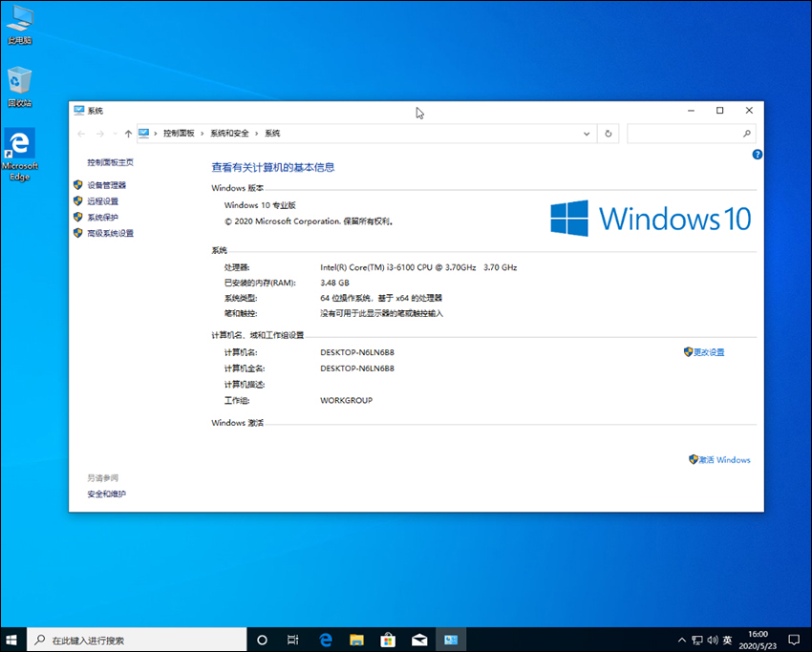Open the Recycle Bin (回收站) desktop icon
This screenshot has height=652, width=812.
(19, 81)
